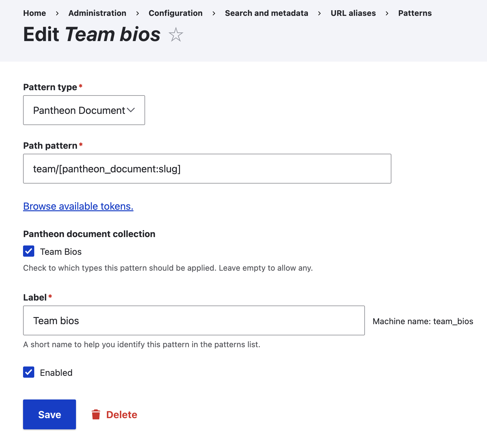Toggle the Enabled checkbox

coord(29,372)
